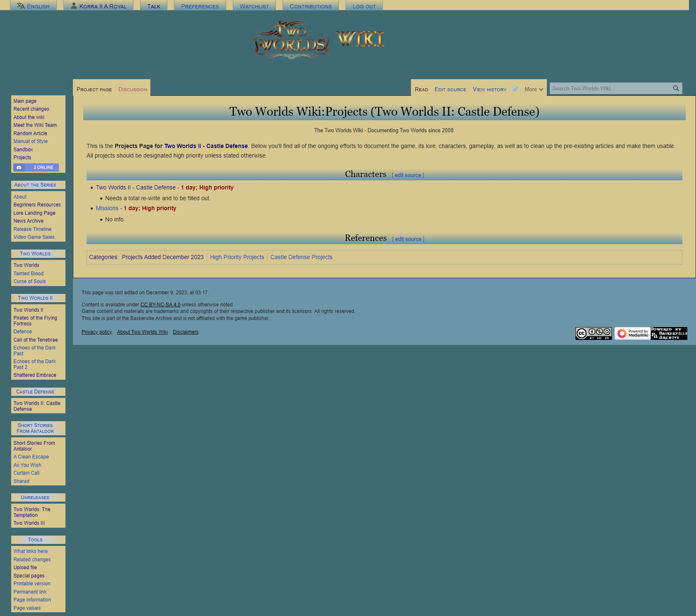This screenshot has width=696, height=616.
Task: Edit source of References section
Action: click(x=408, y=239)
